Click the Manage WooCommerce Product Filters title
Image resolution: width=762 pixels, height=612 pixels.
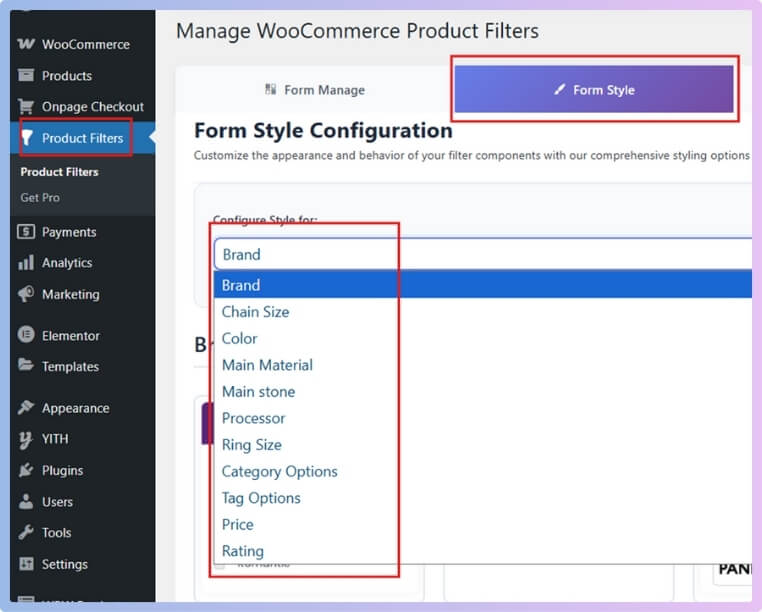[357, 31]
